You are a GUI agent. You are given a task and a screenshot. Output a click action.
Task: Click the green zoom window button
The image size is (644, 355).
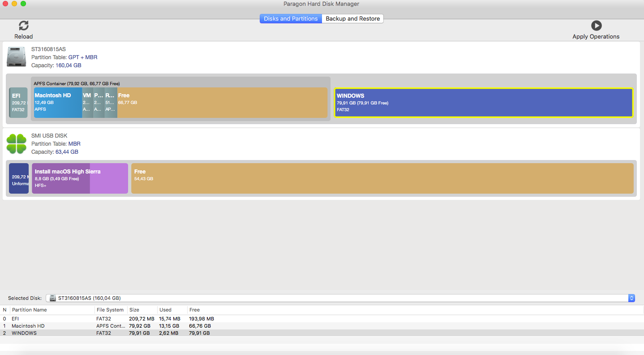tap(23, 4)
